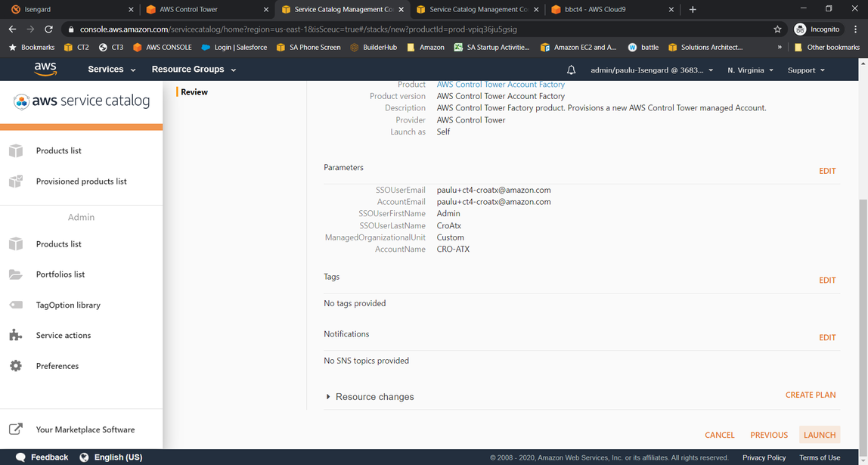This screenshot has width=868, height=465.
Task: Open the Incognito profile indicator
Action: click(x=819, y=29)
